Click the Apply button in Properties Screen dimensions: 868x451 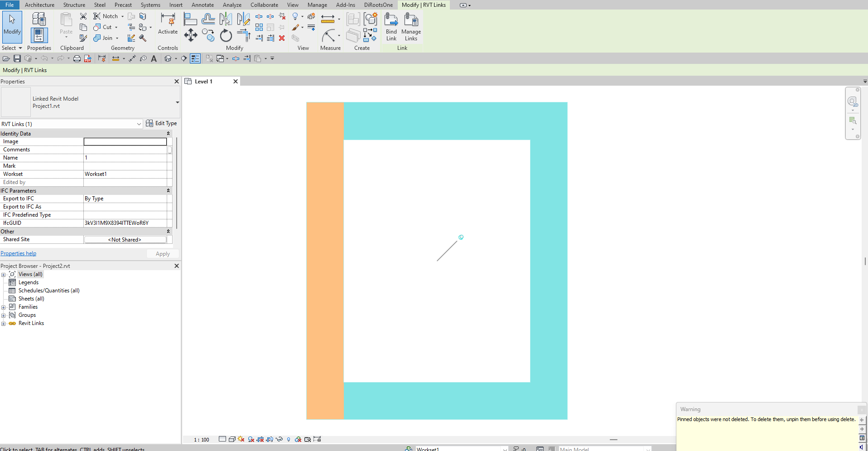(x=163, y=254)
